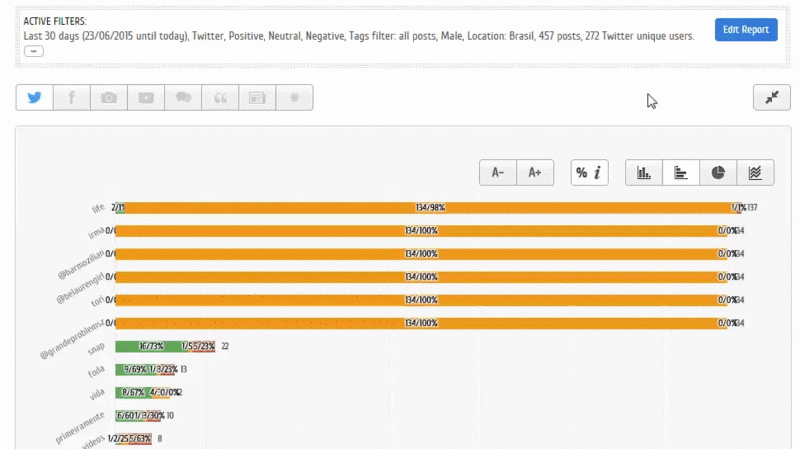800x449 pixels.
Task: Show the comments speech-bubble tab
Action: [183, 97]
